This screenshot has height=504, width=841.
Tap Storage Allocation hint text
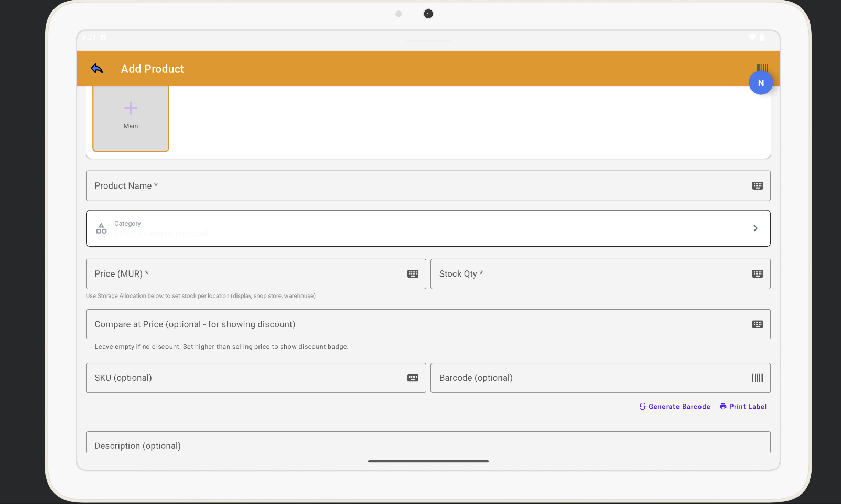201,296
